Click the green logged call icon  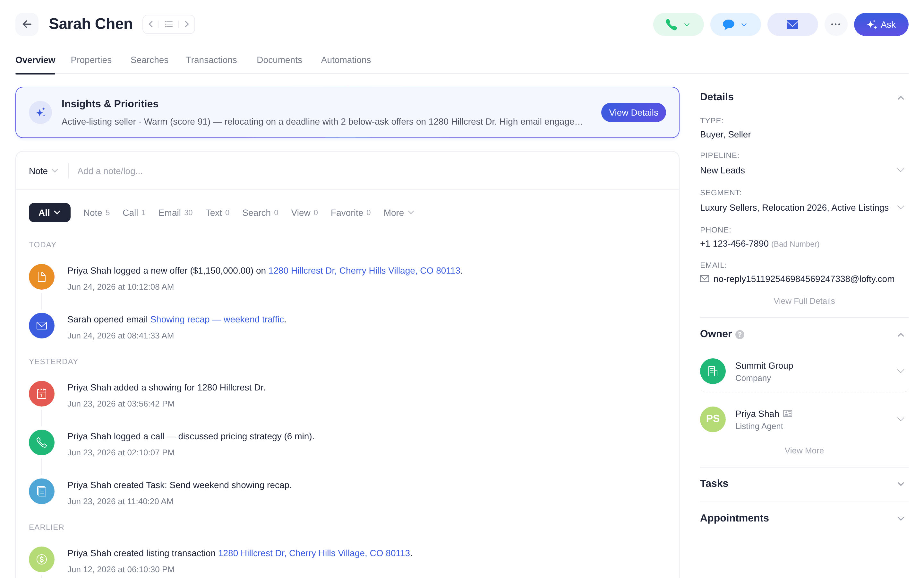point(42,443)
